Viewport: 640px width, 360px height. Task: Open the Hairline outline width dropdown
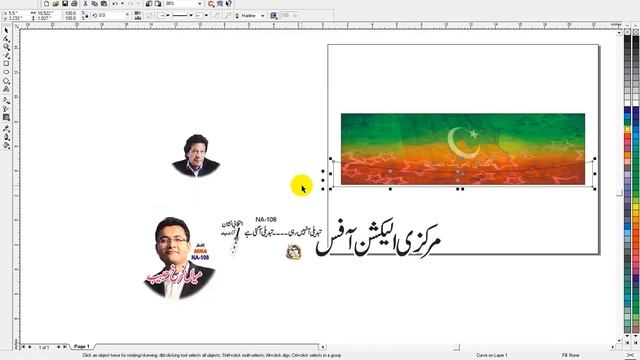[262, 16]
